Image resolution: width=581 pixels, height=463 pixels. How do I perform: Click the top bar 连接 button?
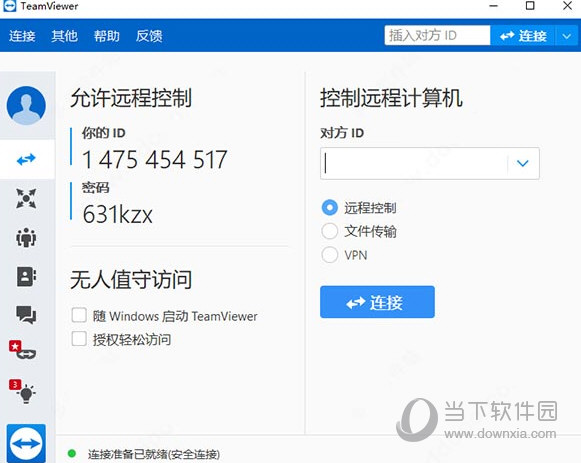pyautogui.click(x=522, y=36)
